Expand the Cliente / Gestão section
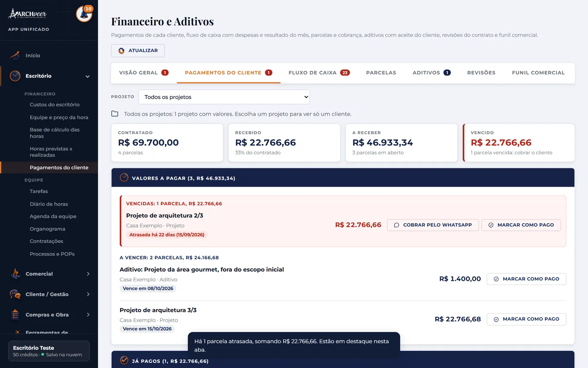The image size is (588, 368). (x=88, y=294)
